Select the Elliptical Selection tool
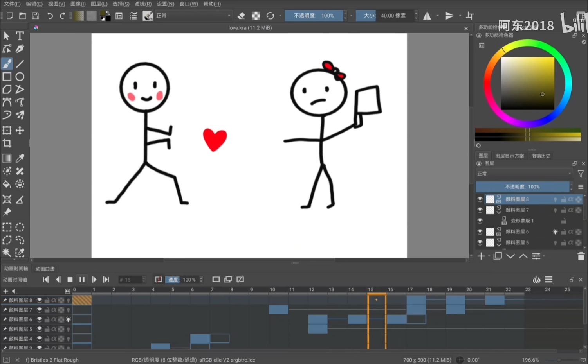The width and height of the screenshot is (588, 364). click(20, 227)
